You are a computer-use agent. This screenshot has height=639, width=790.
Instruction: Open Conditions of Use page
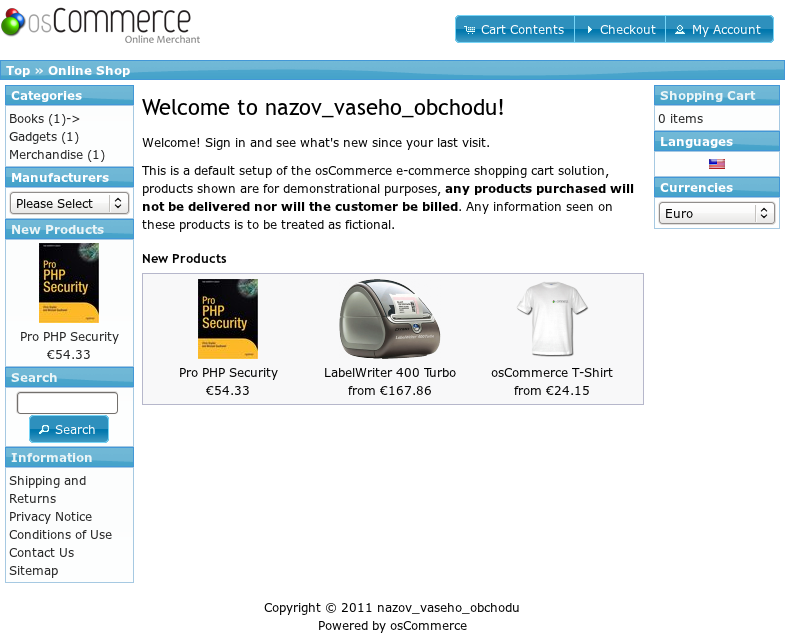(60, 535)
